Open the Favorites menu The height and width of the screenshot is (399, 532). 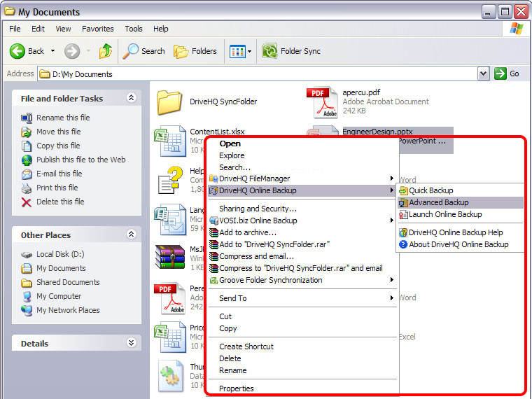[98, 29]
